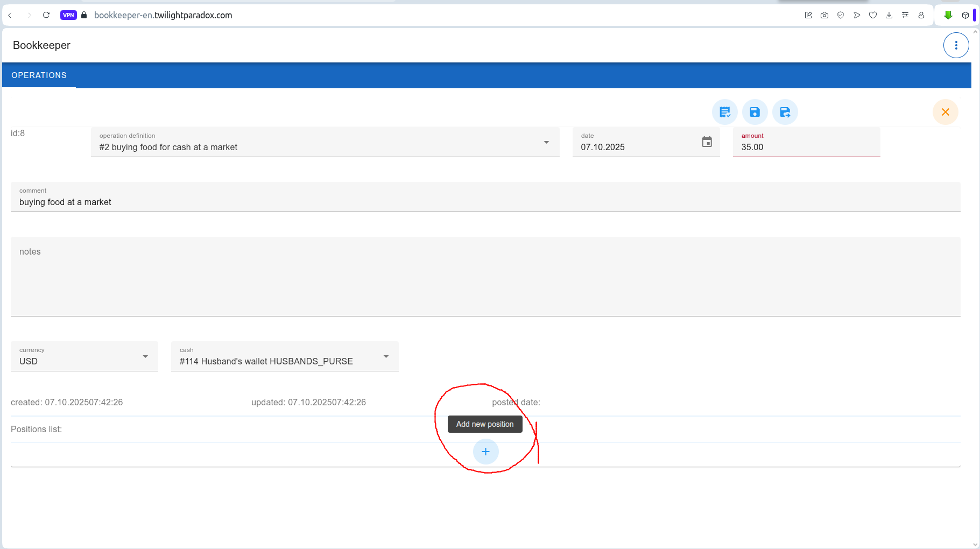
Task: Click the green download arrow extension
Action: (948, 15)
